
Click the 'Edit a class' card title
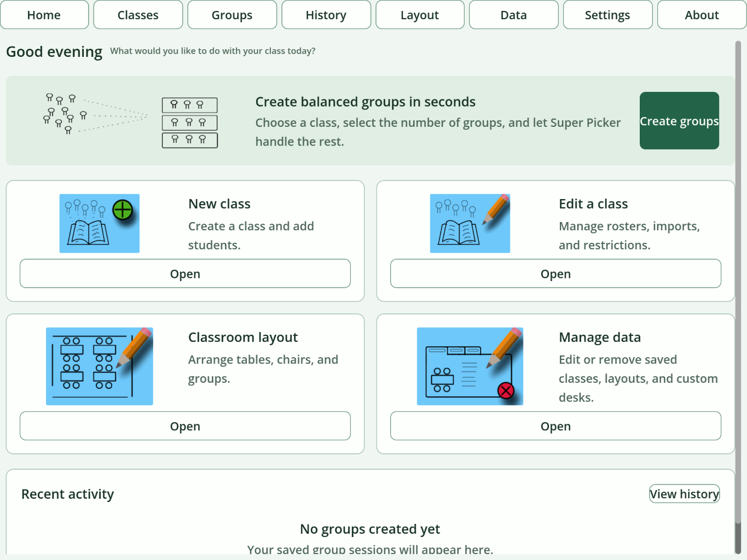(x=593, y=204)
